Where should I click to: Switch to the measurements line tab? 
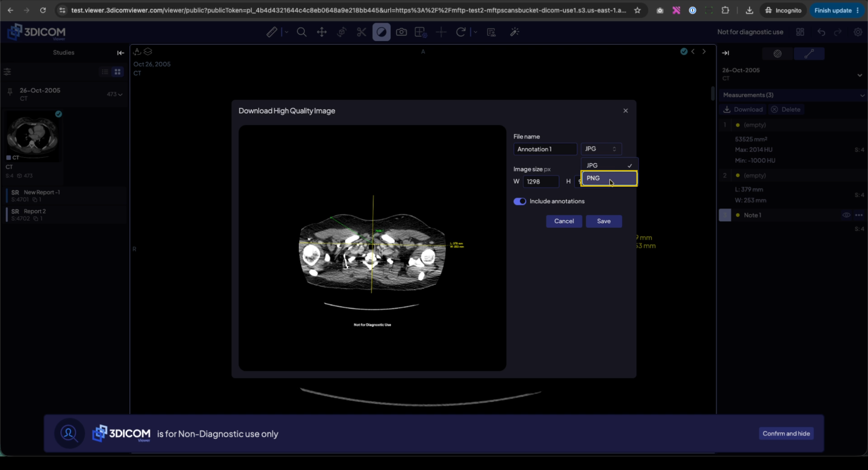(x=809, y=54)
